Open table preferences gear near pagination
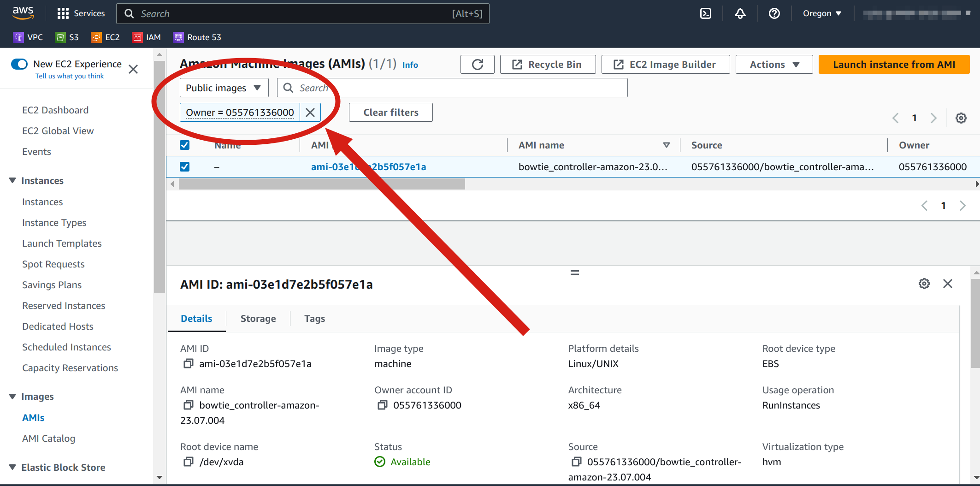This screenshot has height=486, width=980. [x=961, y=118]
